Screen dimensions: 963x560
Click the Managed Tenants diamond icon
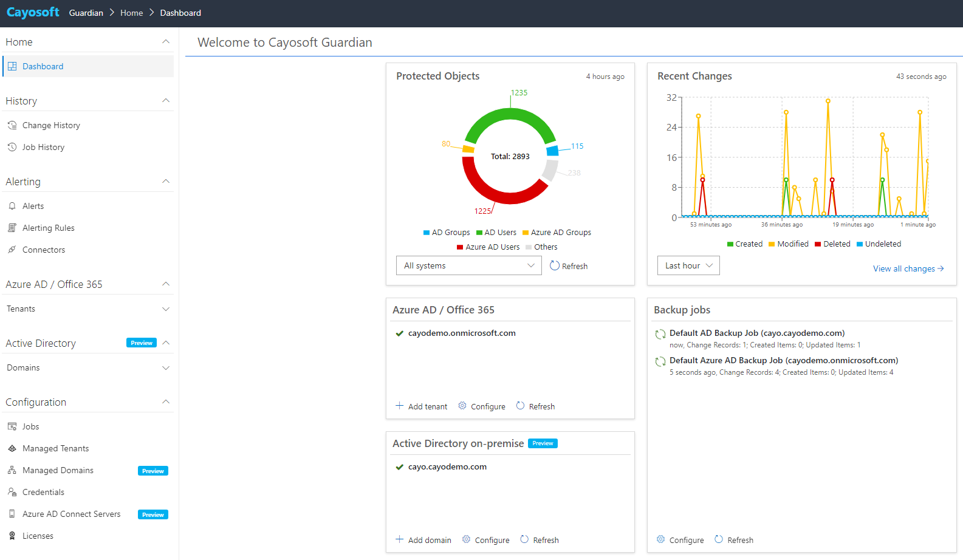(x=12, y=448)
